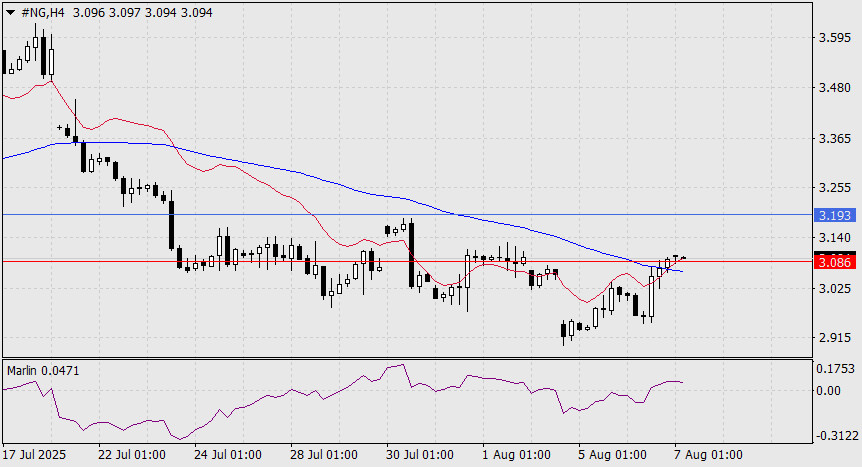
Task: Click the OHLC values 3.096 3.097 3.094 3.094
Action: tap(142, 12)
